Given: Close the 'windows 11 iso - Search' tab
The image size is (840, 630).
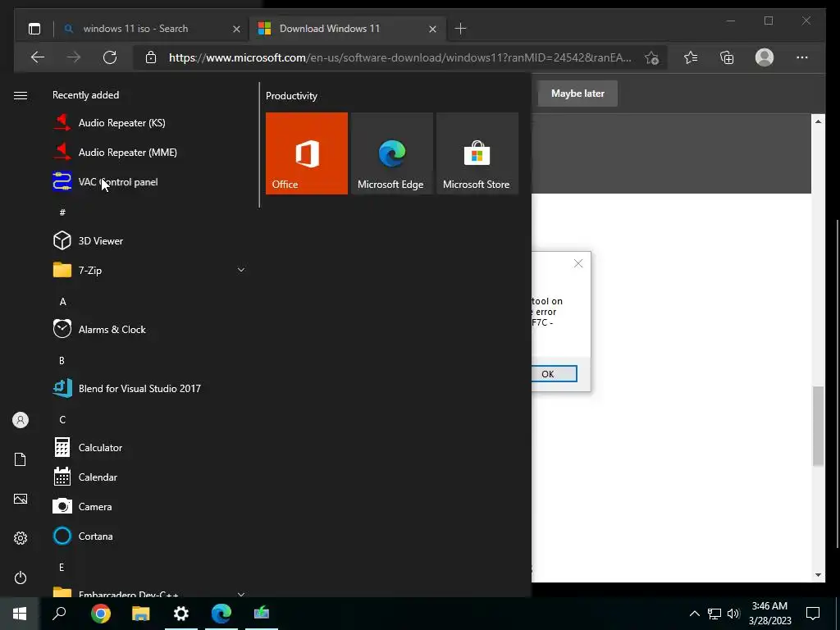Looking at the screenshot, I should point(236,29).
